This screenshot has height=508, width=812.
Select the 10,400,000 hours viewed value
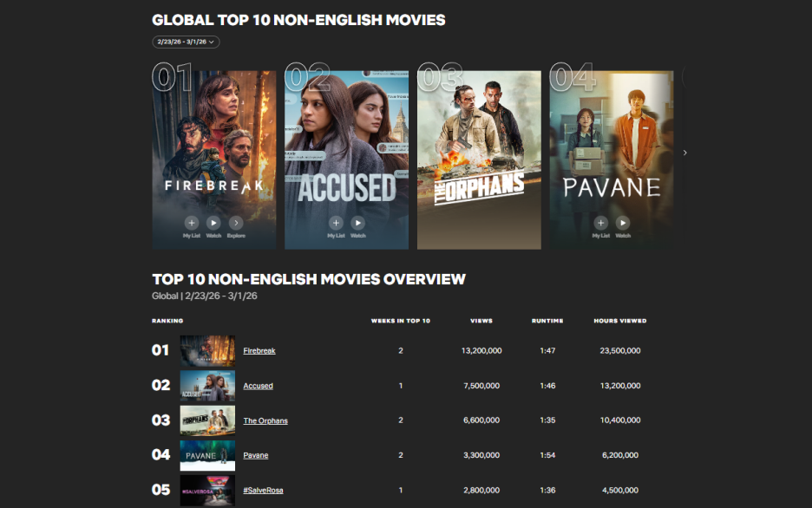pos(620,420)
